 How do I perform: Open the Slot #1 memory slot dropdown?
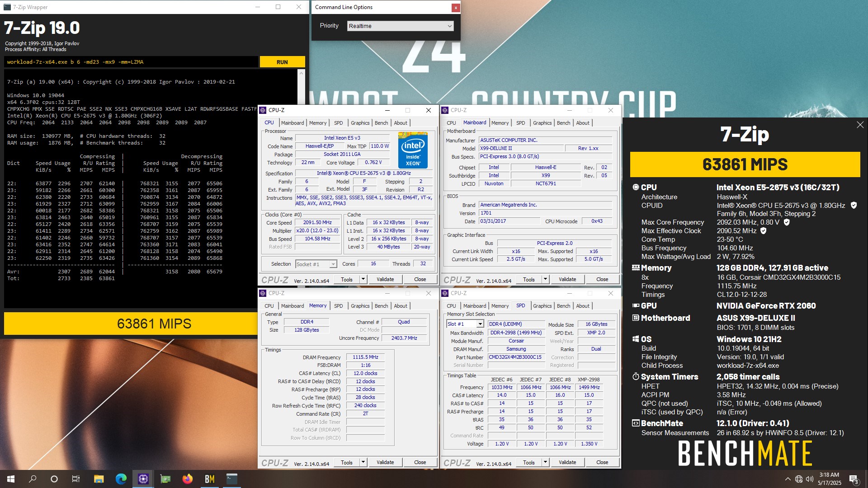pyautogui.click(x=465, y=324)
